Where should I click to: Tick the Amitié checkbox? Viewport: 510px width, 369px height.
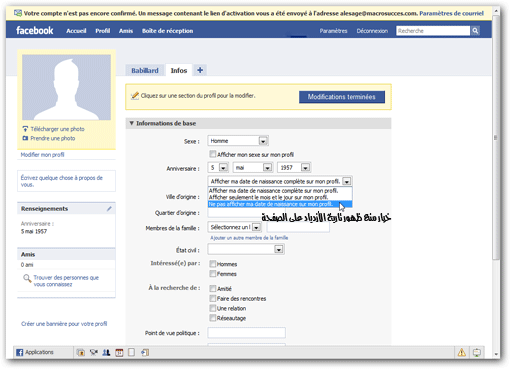pos(212,288)
